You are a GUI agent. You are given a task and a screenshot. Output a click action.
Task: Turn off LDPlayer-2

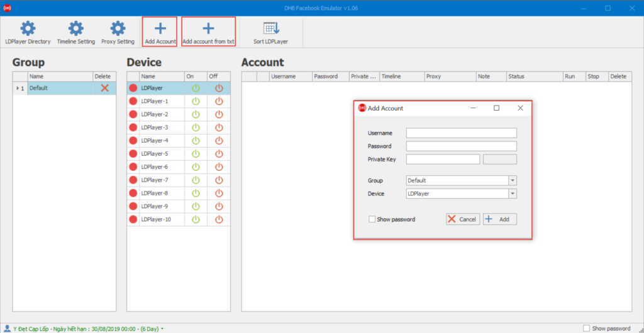tap(219, 114)
